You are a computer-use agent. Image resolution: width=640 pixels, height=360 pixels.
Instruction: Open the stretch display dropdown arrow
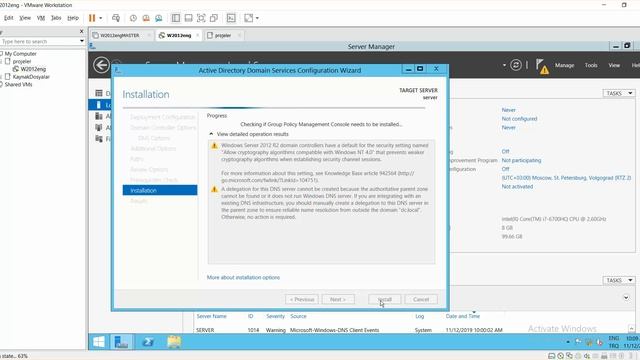(257, 18)
